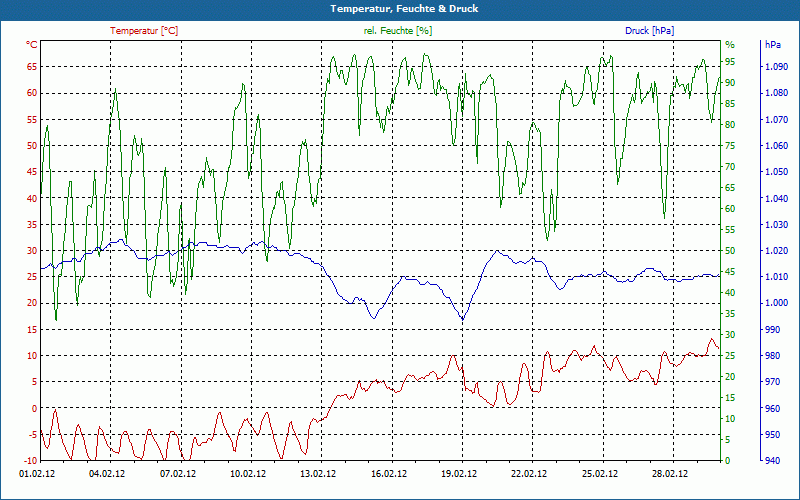800x500 pixels.
Task: Click pressure axis value 950
Action: coord(773,435)
